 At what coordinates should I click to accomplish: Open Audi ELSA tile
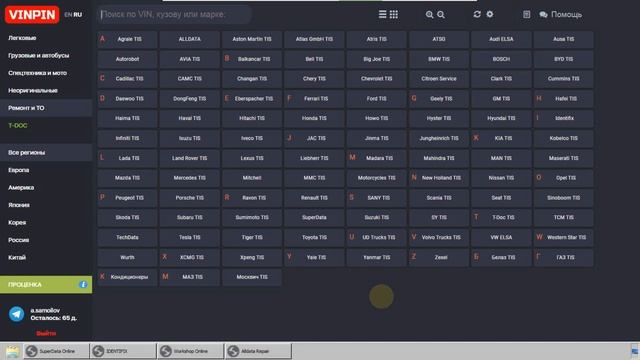coord(501,39)
